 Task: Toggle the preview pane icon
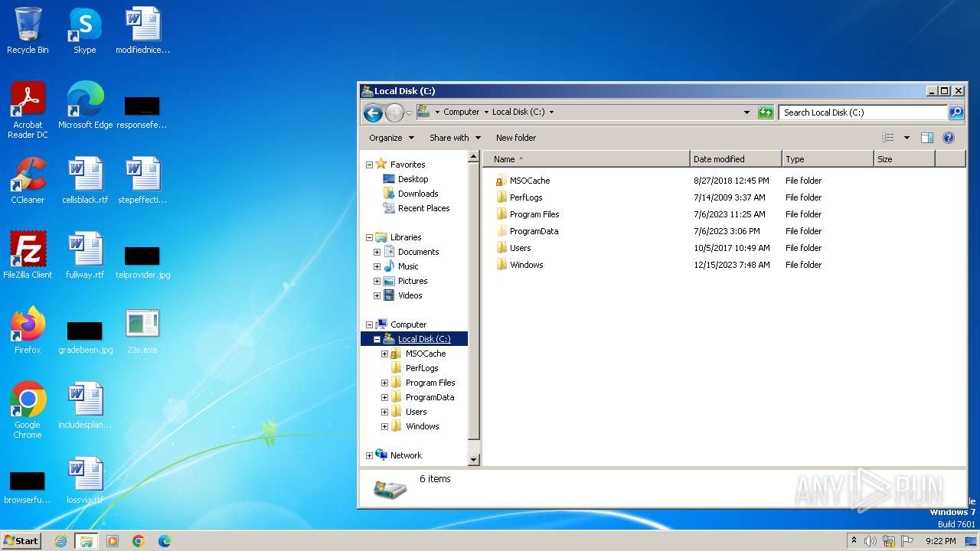(926, 138)
